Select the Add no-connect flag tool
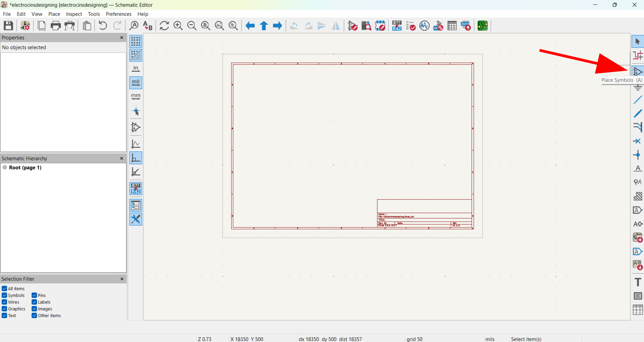Image resolution: width=644 pixels, height=342 pixels. [638, 141]
